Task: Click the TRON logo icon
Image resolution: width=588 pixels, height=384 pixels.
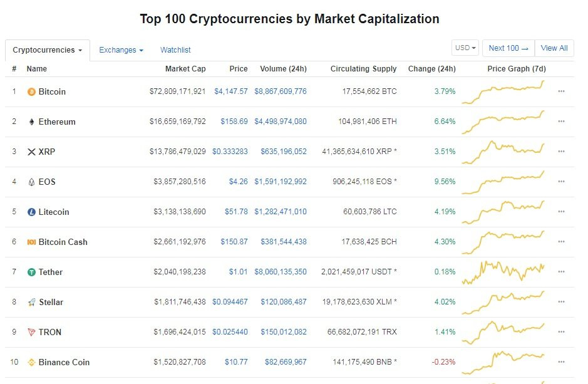Action: click(x=31, y=333)
